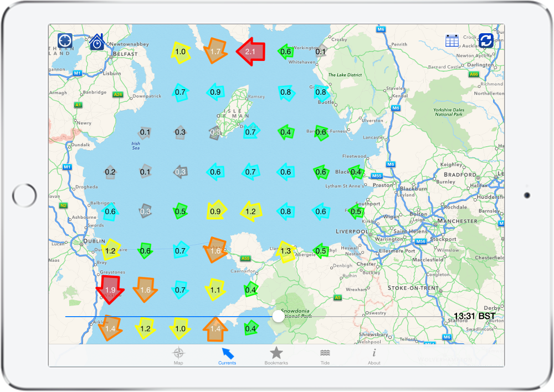Select the 0.4 arrow over Blackpool
The image size is (554, 392).
356,172
